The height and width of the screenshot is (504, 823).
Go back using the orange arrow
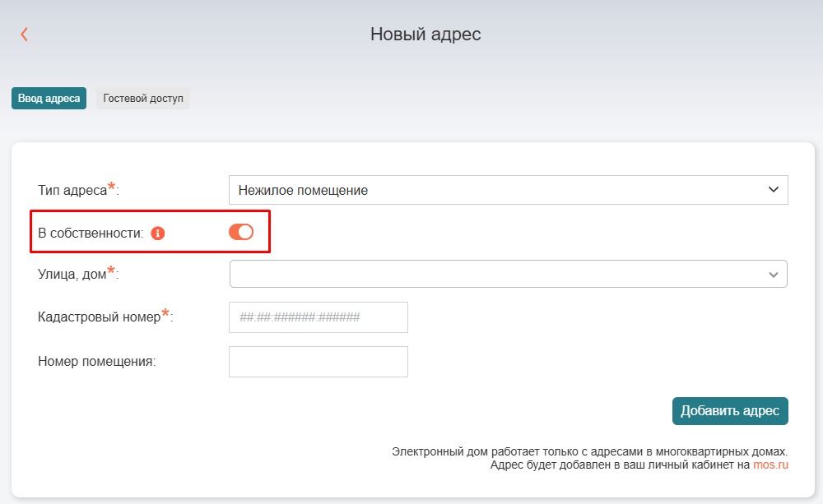point(24,34)
